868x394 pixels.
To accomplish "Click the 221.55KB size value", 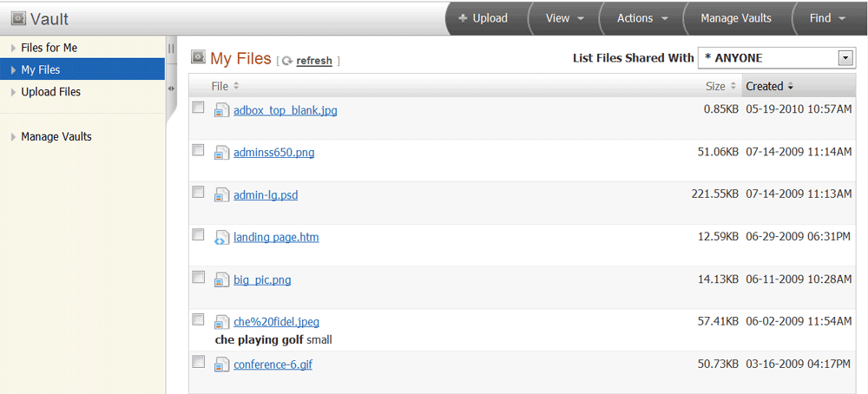I will pos(715,194).
